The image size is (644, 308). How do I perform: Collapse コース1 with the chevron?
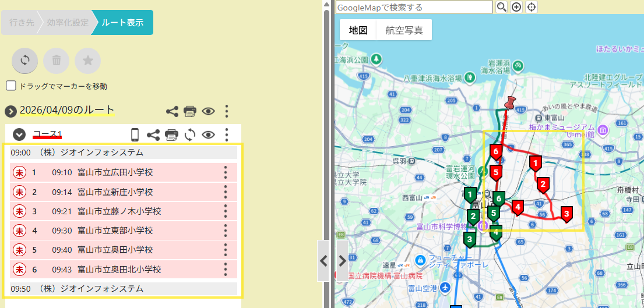(x=19, y=134)
